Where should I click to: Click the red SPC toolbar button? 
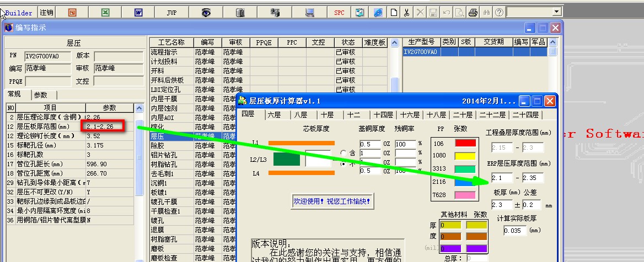[x=339, y=13]
